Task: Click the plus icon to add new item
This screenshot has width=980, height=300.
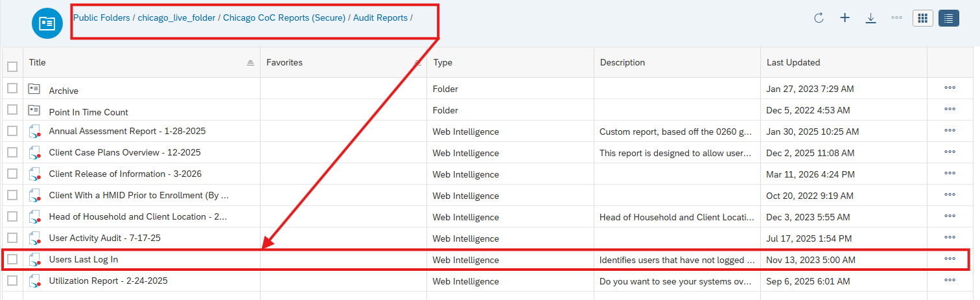Action: [845, 18]
